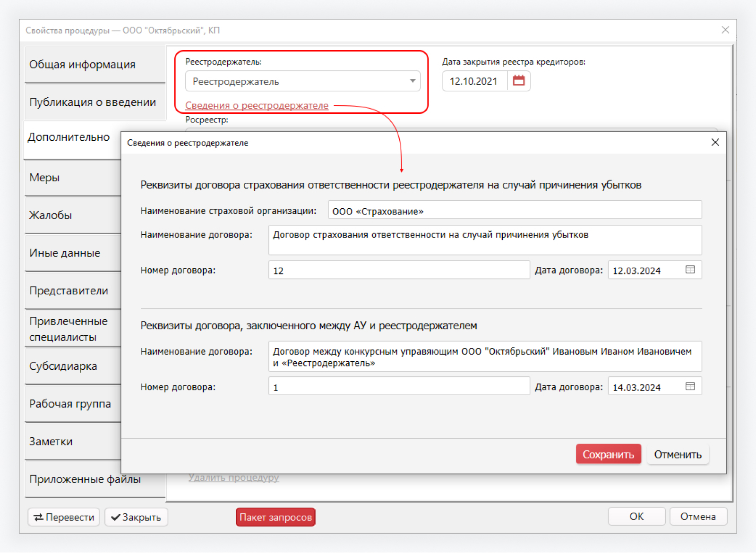
Task: Confirm with the OK button
Action: click(x=636, y=516)
